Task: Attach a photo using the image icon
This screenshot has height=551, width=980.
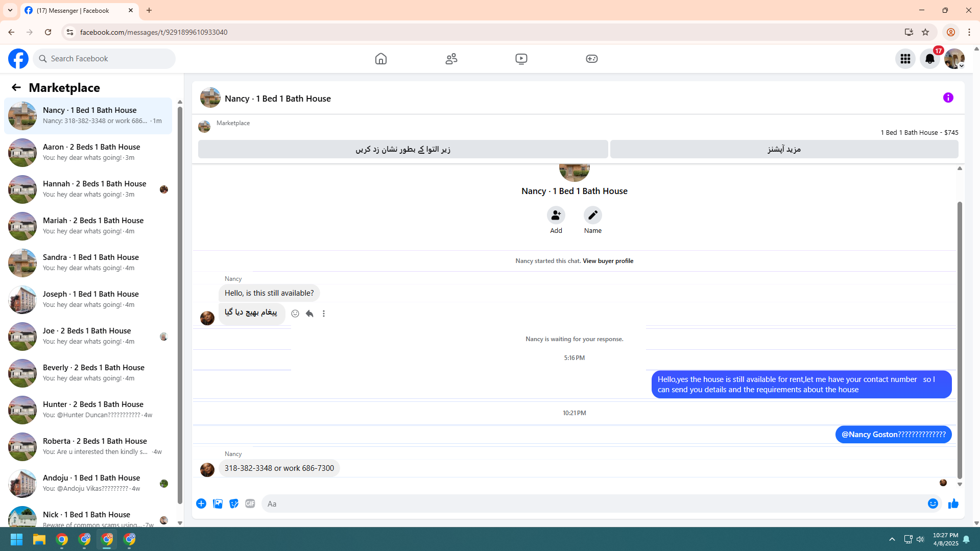Action: point(218,504)
